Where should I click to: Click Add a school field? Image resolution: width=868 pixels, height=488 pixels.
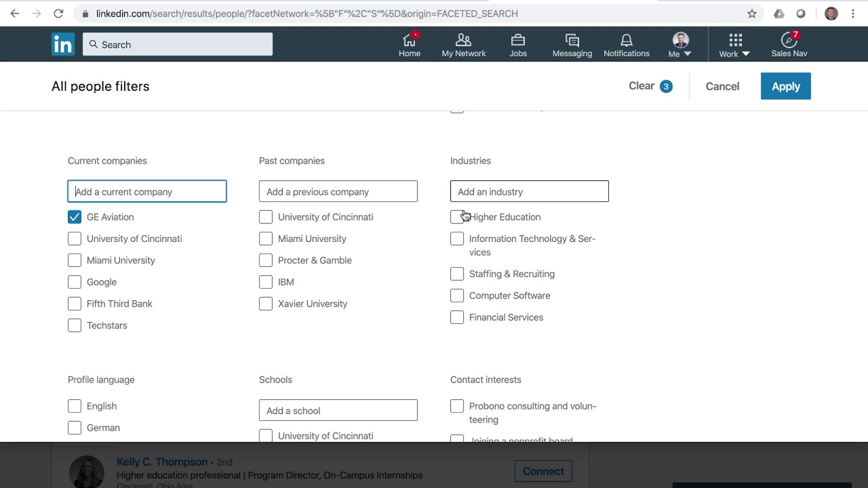coord(338,410)
